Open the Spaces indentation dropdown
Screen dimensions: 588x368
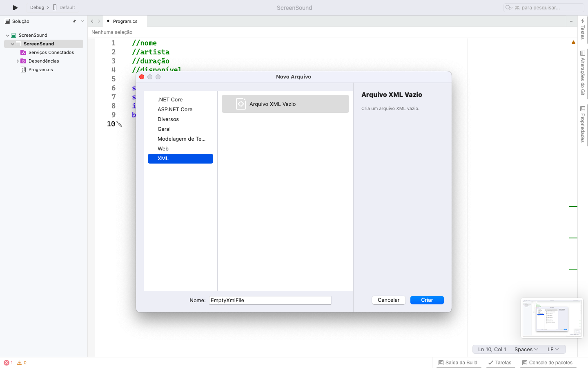click(526, 349)
